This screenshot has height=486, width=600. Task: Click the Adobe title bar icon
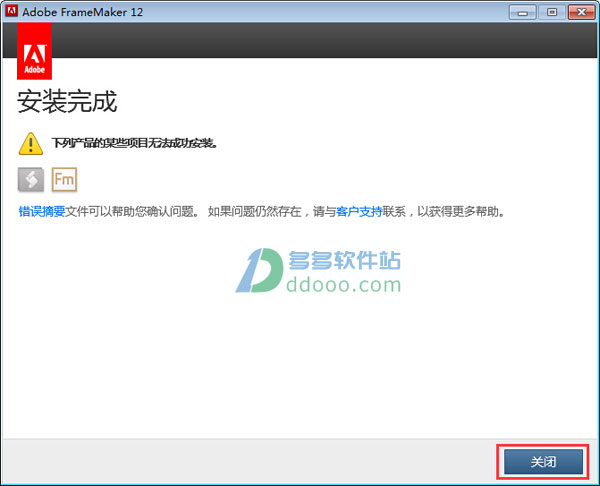click(11, 11)
